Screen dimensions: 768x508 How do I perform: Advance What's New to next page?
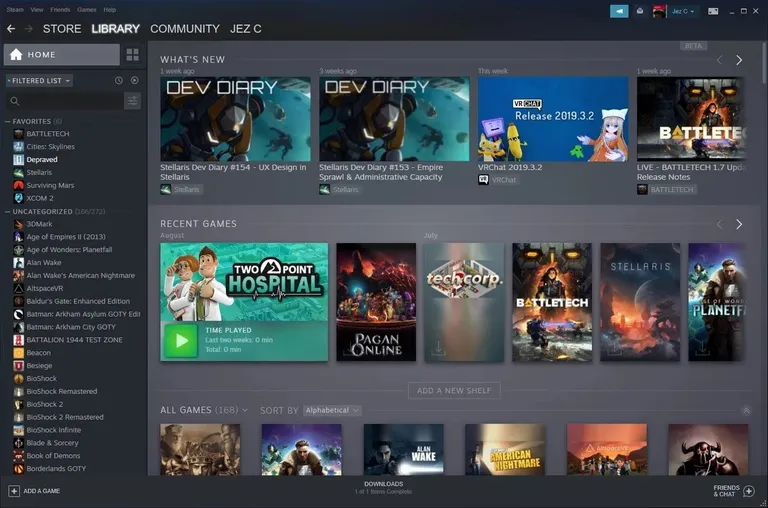pyautogui.click(x=739, y=60)
